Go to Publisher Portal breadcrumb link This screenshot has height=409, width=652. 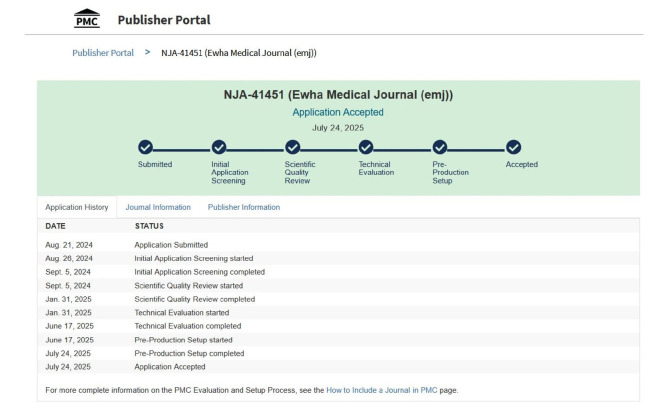pyautogui.click(x=103, y=52)
